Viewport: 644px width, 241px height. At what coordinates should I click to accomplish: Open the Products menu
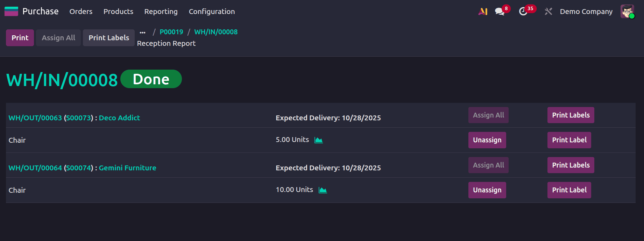point(118,12)
